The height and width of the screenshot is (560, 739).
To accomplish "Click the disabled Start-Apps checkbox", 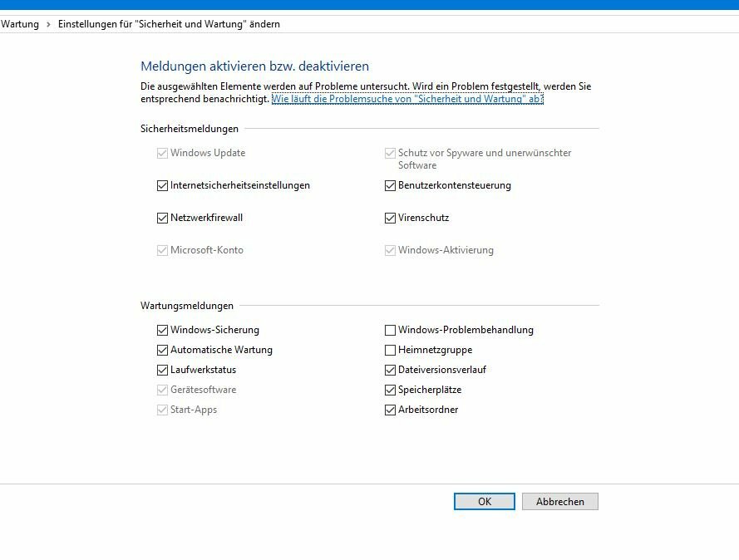I will tap(162, 410).
